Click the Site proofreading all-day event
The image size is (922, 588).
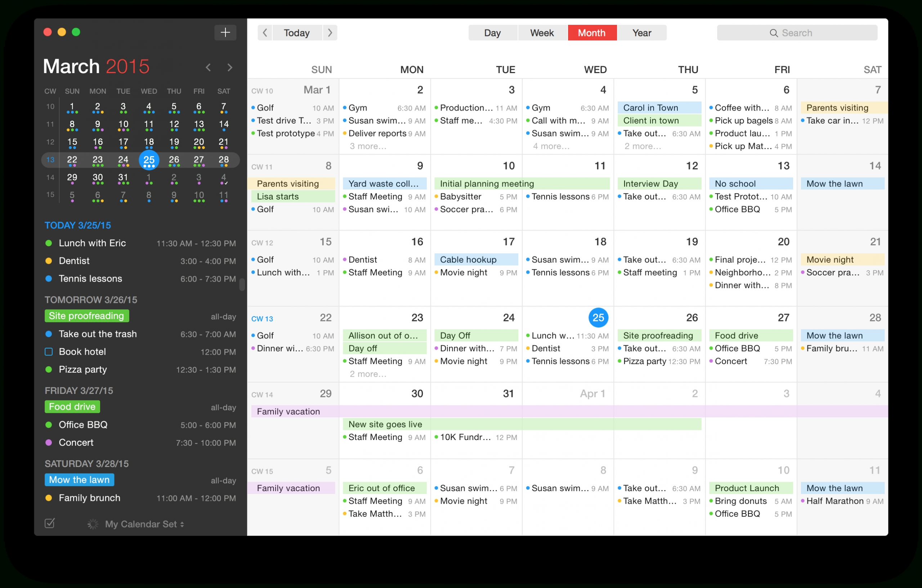(x=659, y=335)
